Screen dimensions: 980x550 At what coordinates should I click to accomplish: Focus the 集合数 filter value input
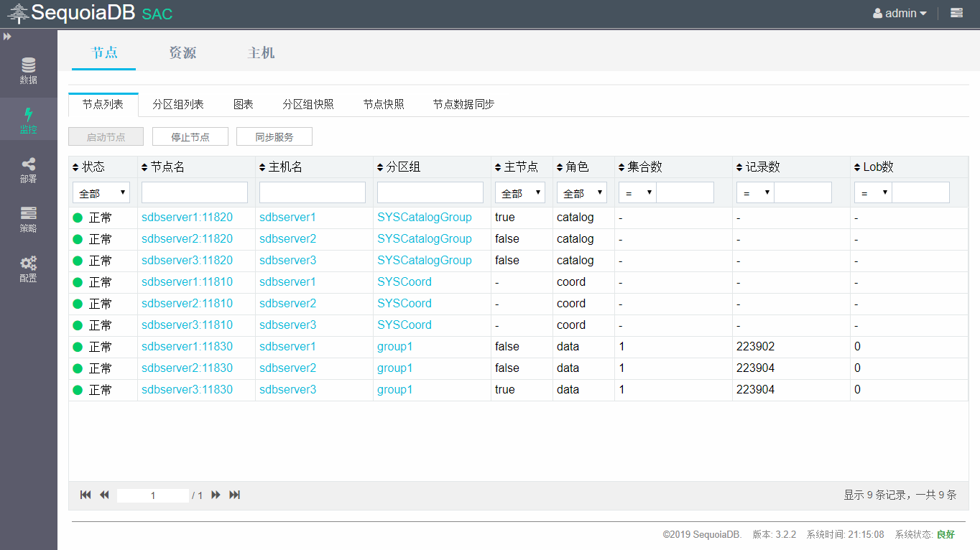coord(685,192)
